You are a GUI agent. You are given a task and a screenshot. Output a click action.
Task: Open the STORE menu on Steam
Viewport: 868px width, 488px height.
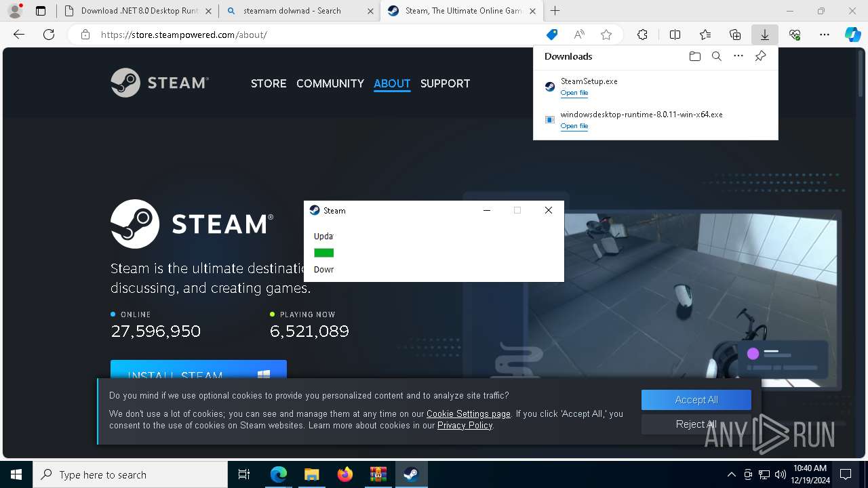click(x=269, y=83)
